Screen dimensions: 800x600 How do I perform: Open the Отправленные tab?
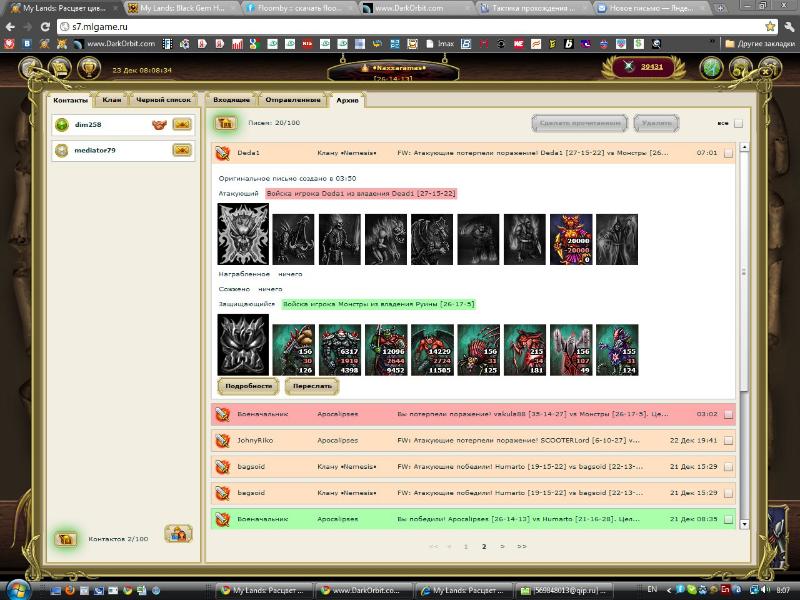[x=293, y=99]
